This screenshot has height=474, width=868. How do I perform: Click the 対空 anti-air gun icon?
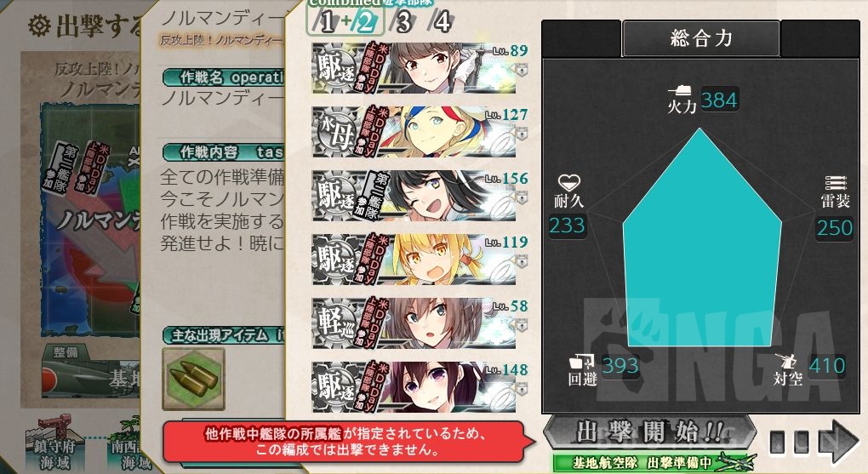786,361
